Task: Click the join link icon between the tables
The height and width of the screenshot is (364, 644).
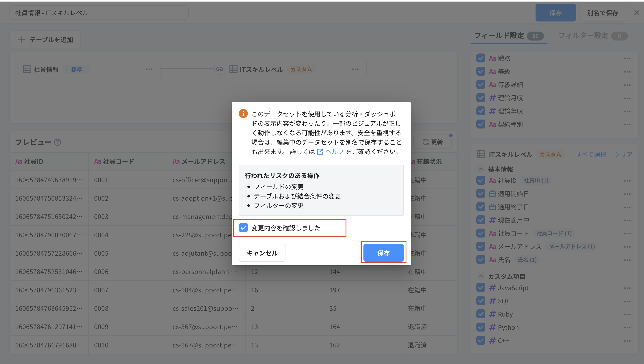Action: click(x=220, y=69)
